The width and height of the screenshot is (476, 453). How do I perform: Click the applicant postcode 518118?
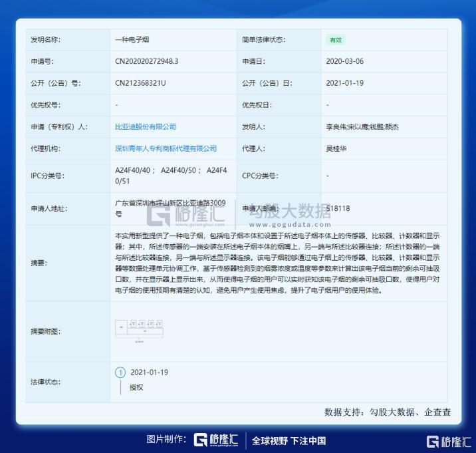click(x=338, y=208)
